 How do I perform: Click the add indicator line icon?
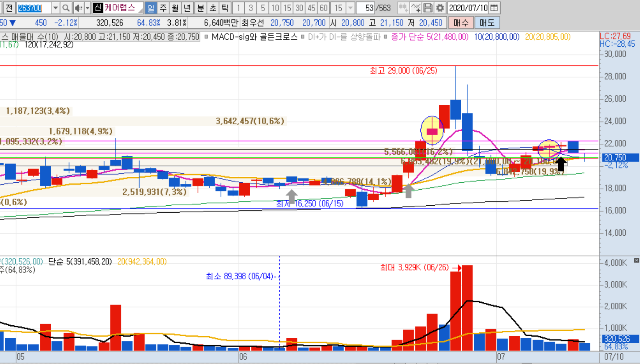coord(415,8)
